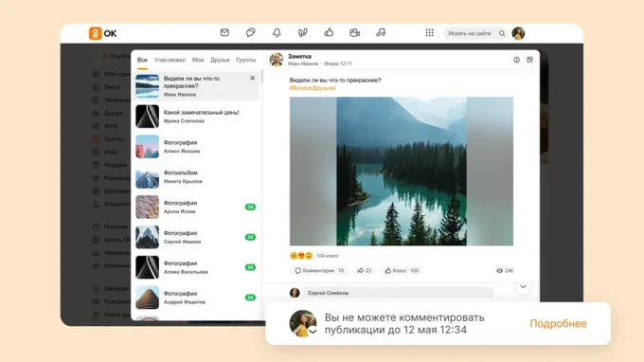Open the mountain lake photo in post
The height and width of the screenshot is (362, 644).
(402, 172)
